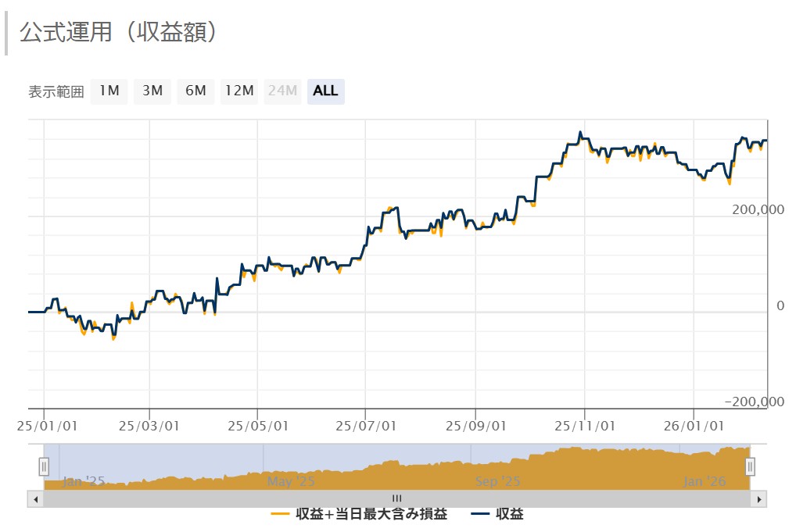Click the left navigator range handle
The image size is (796, 532).
pyautogui.click(x=44, y=466)
